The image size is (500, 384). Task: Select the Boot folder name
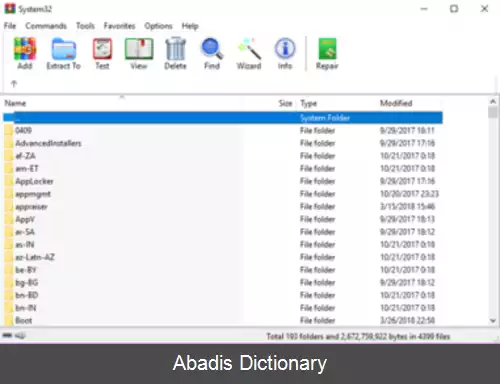(24, 320)
